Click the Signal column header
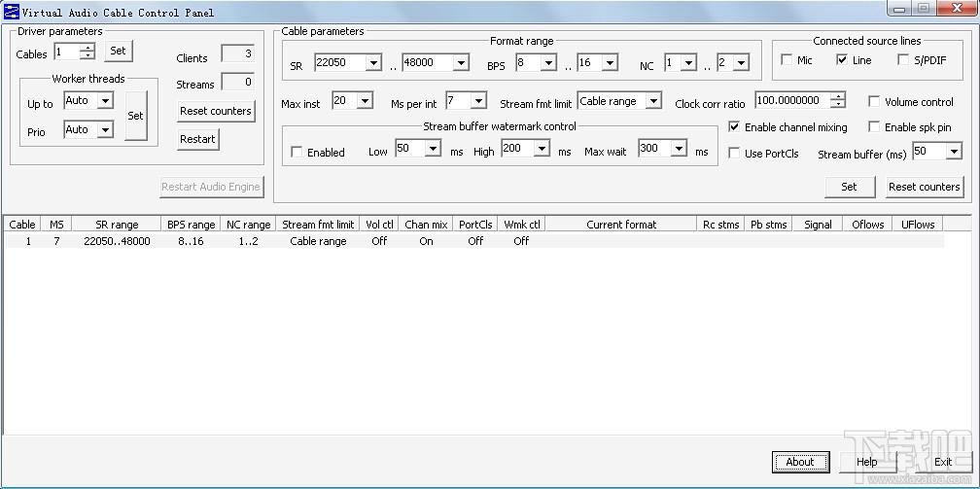This screenshot has height=489, width=980. click(818, 224)
